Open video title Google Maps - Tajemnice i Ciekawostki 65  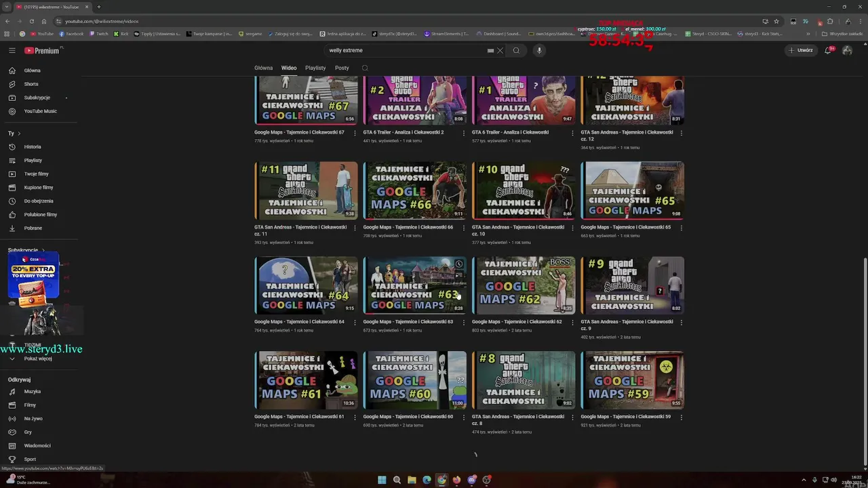[x=625, y=227]
